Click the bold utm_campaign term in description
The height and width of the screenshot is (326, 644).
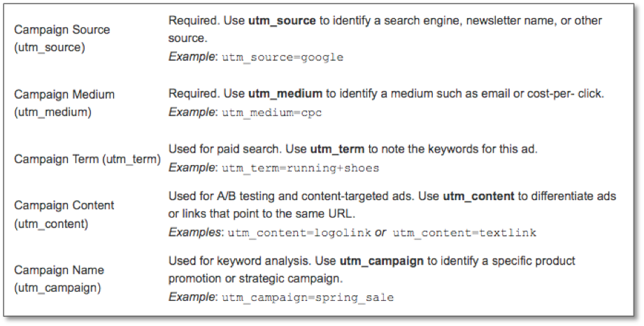[381, 260]
